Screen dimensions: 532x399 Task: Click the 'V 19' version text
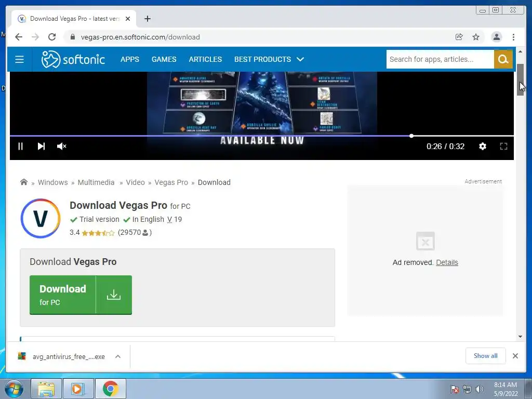point(175,220)
